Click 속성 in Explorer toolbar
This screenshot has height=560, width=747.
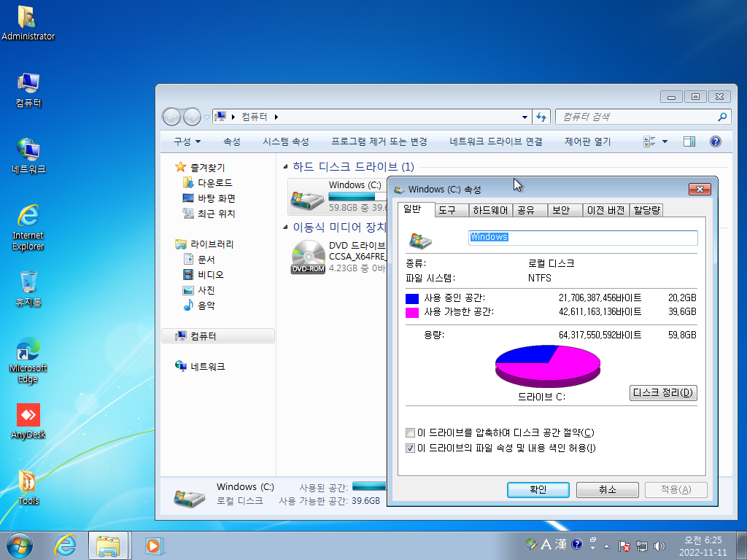[232, 141]
